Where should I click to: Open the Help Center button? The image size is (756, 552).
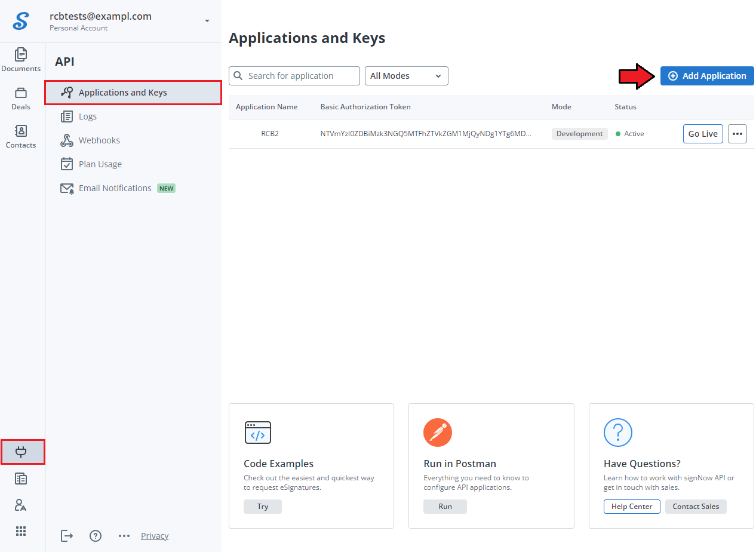coord(632,507)
